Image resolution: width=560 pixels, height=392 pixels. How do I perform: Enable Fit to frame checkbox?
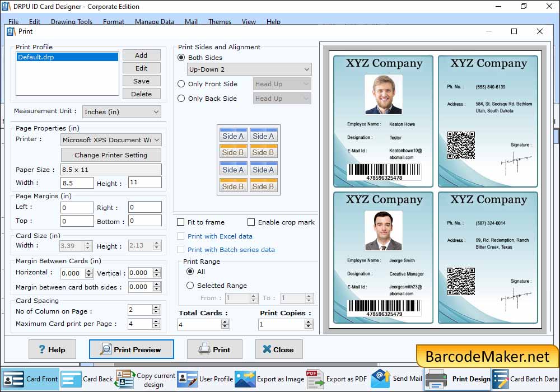181,222
